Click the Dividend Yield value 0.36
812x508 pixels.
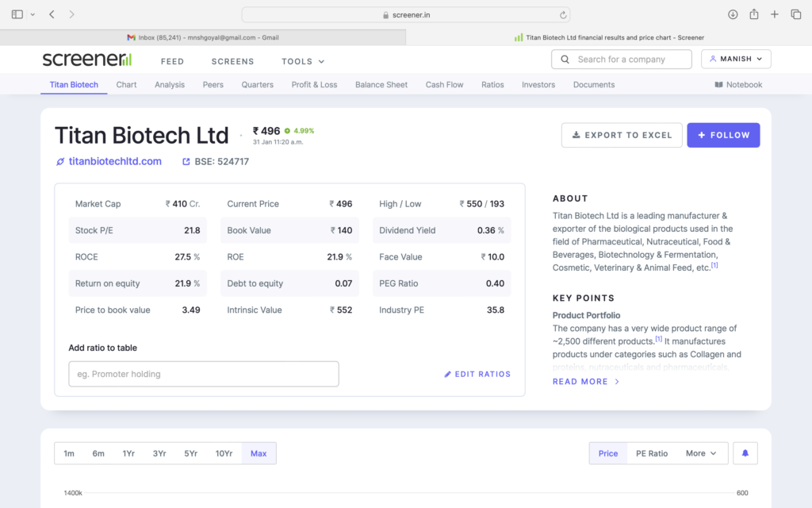point(490,230)
